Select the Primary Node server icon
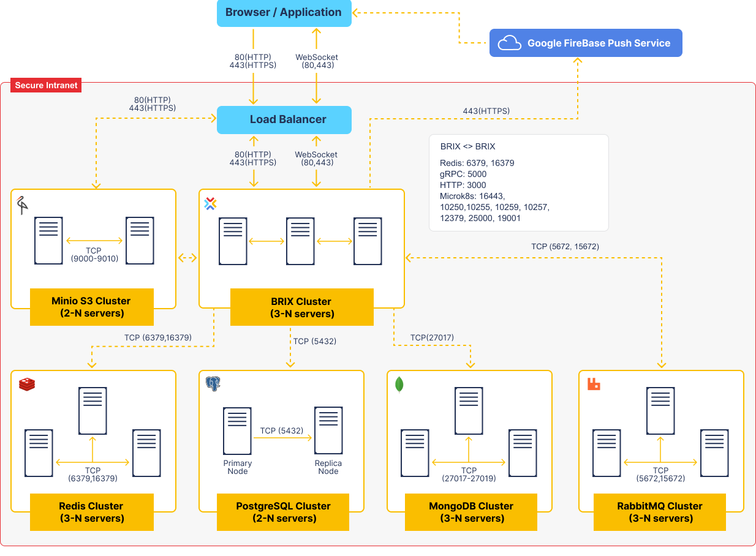The height and width of the screenshot is (556, 756). 237,430
